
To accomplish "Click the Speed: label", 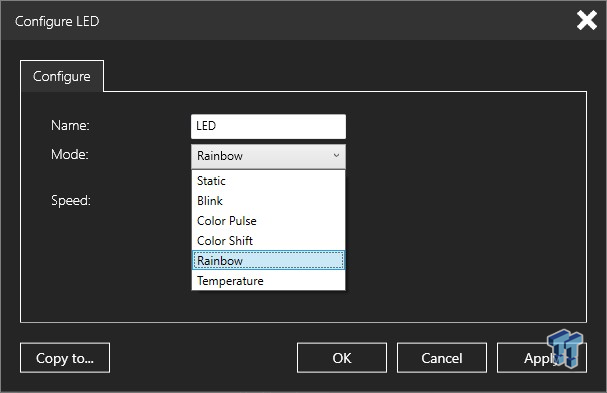I will click(x=71, y=201).
